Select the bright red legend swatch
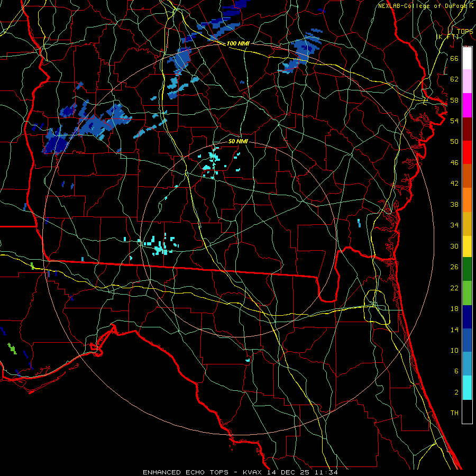This screenshot has height=476, width=476. coord(467,152)
